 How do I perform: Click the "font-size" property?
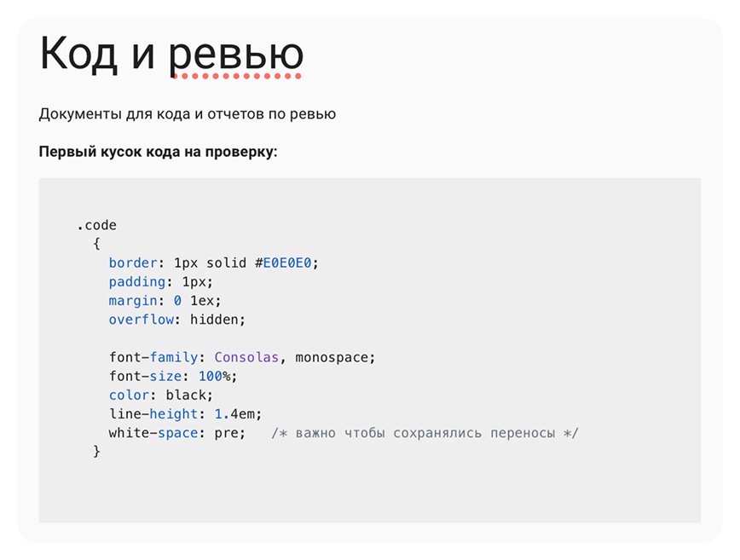tap(145, 376)
